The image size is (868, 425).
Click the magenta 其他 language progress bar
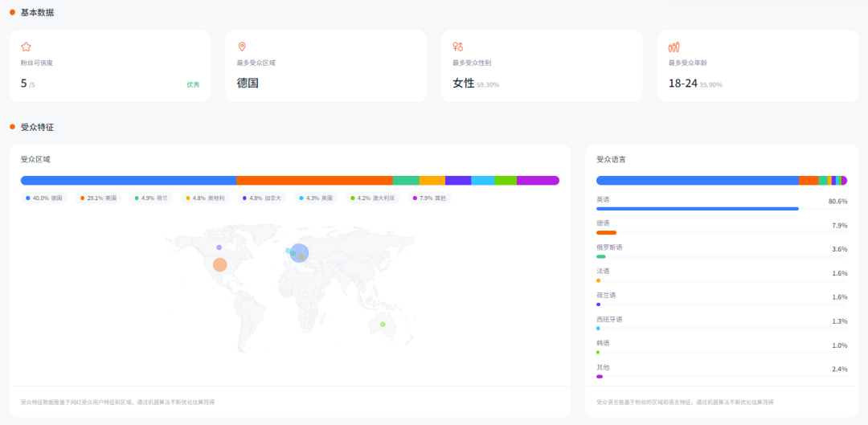[600, 376]
